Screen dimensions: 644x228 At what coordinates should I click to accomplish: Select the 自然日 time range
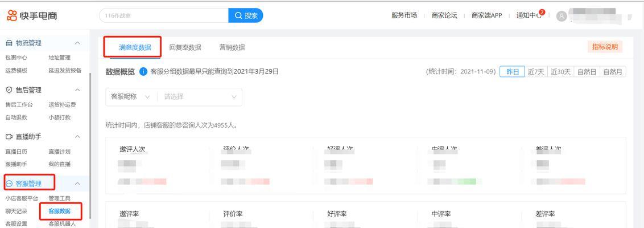point(587,72)
